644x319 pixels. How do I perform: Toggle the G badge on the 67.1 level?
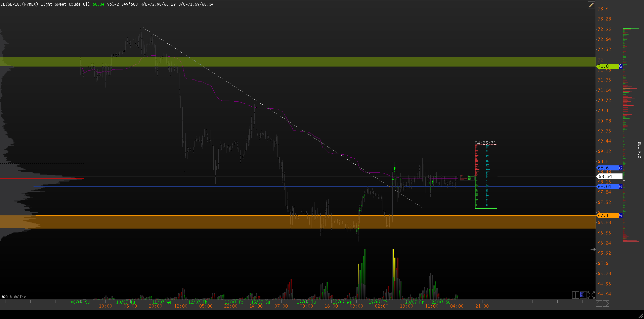point(620,215)
